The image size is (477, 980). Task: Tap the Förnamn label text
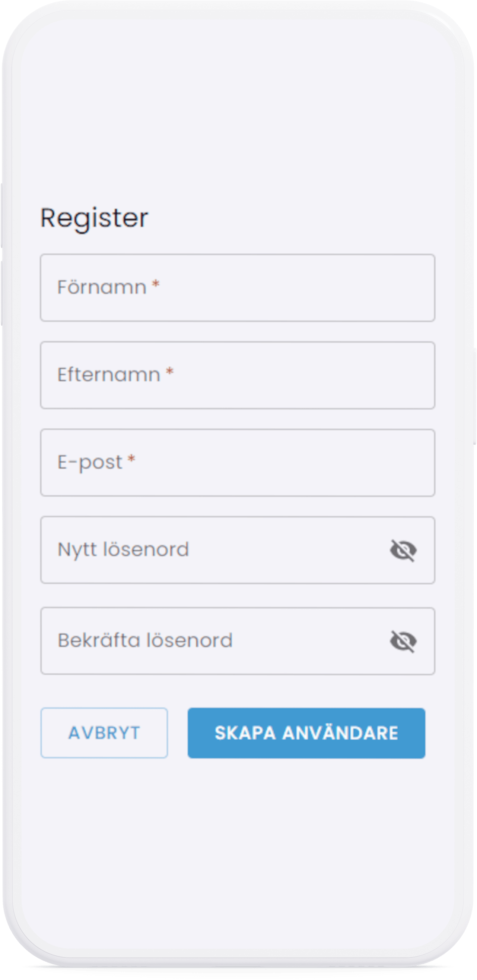click(102, 287)
